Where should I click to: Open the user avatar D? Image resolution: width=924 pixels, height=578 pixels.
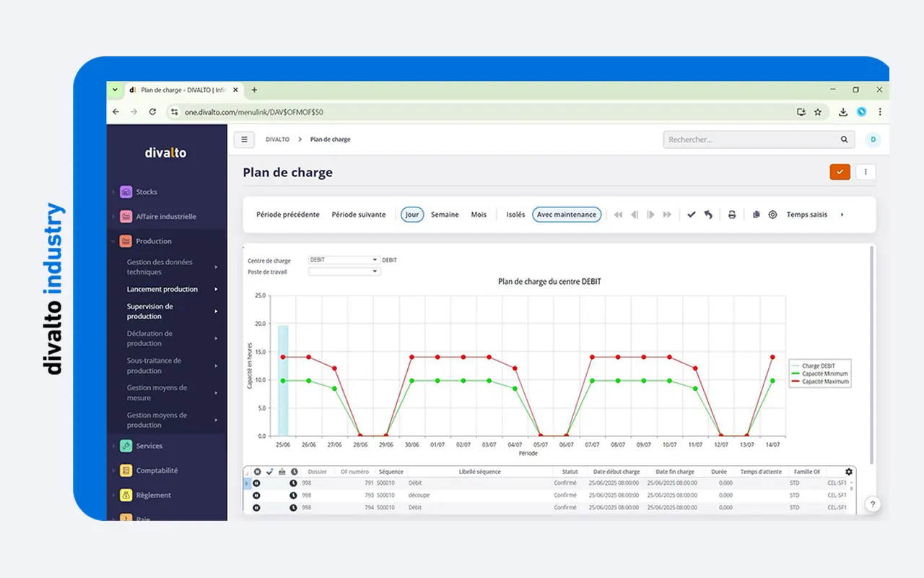(873, 139)
